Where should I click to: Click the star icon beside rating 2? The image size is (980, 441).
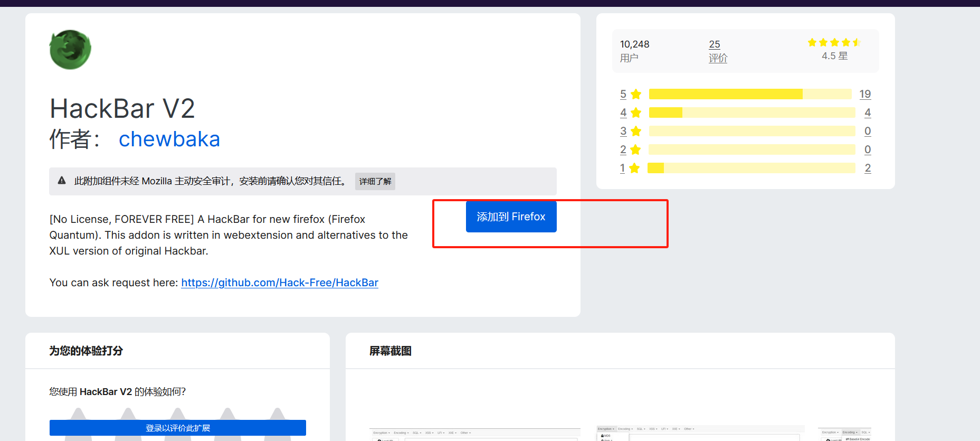coord(635,149)
